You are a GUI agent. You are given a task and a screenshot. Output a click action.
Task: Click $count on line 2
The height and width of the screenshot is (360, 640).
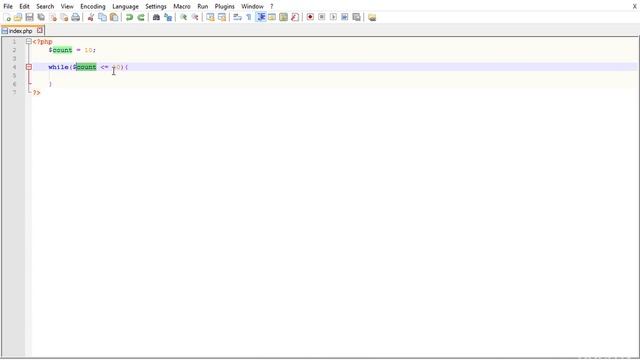point(60,50)
